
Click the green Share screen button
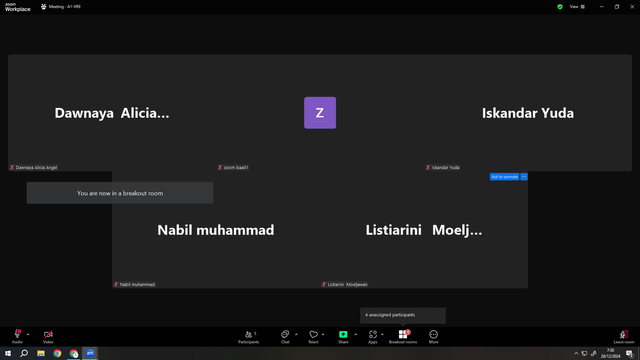coord(343,336)
